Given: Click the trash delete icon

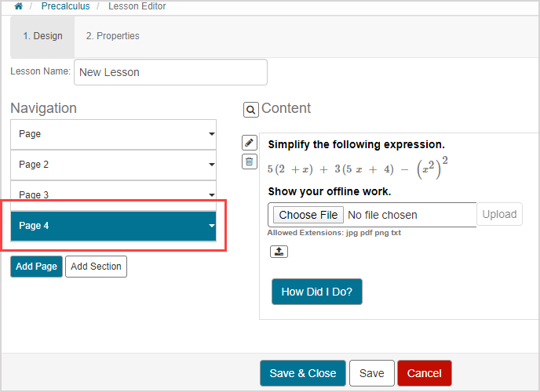Looking at the screenshot, I should pyautogui.click(x=249, y=162).
